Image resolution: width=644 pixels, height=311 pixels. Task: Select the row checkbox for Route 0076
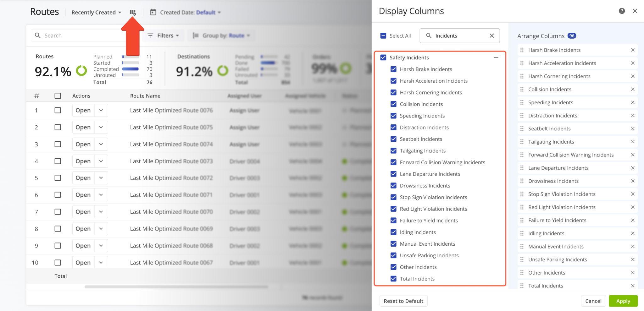(x=58, y=110)
